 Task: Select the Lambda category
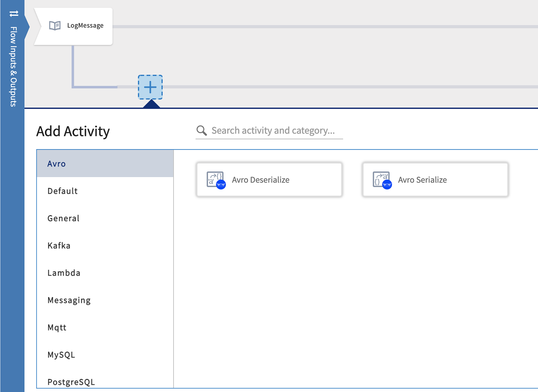point(64,273)
